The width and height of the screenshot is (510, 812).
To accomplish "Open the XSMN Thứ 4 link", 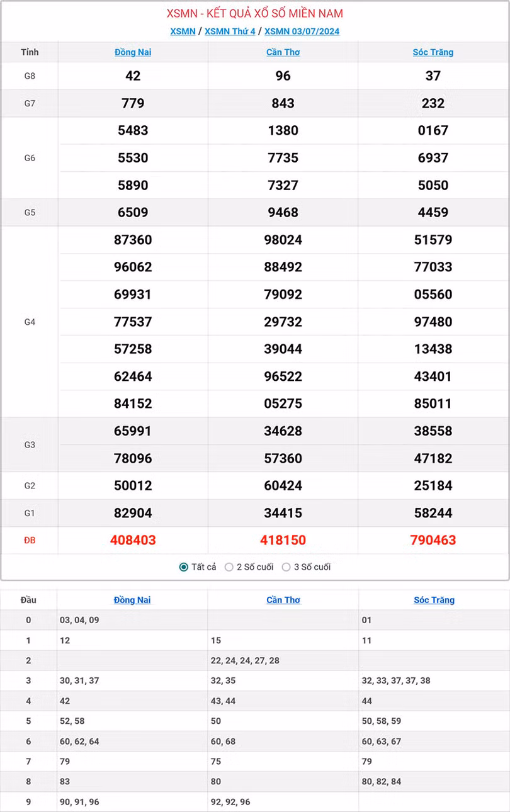I will point(230,31).
